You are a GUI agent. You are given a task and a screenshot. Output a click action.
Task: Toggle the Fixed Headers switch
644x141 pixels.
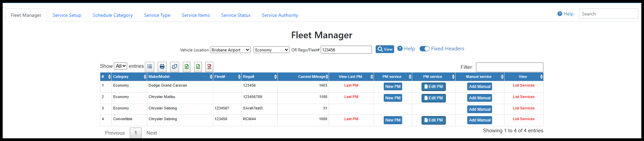click(x=425, y=49)
